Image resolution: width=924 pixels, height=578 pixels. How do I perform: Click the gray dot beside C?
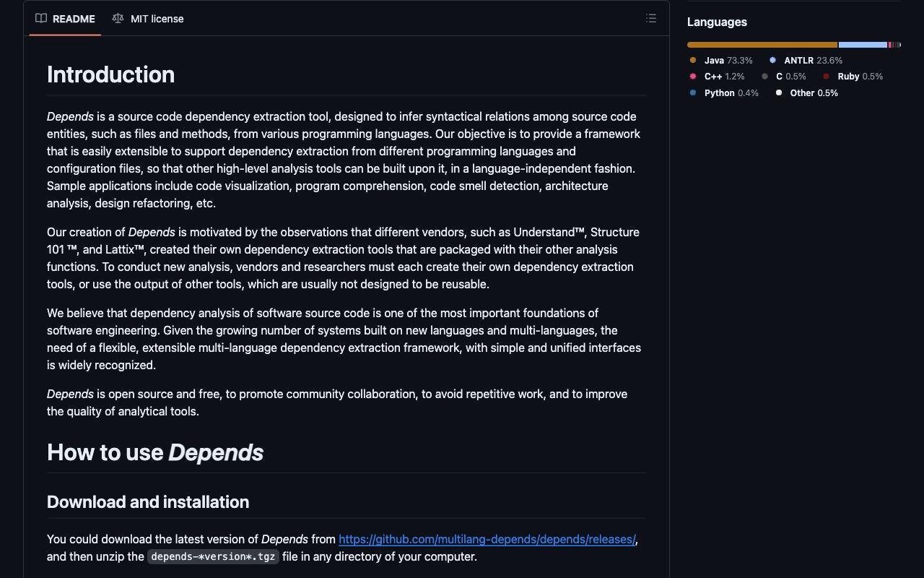[764, 76]
